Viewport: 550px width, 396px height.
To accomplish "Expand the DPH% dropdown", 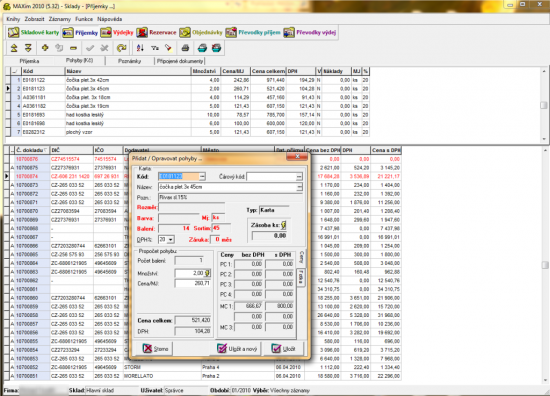I will click(x=170, y=240).
